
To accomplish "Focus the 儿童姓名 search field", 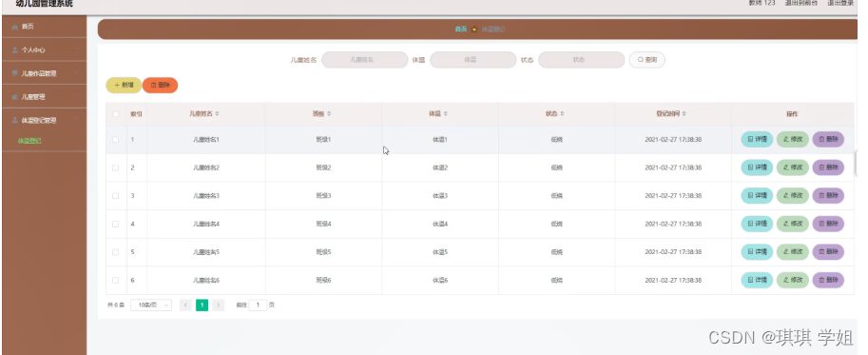I will (365, 60).
